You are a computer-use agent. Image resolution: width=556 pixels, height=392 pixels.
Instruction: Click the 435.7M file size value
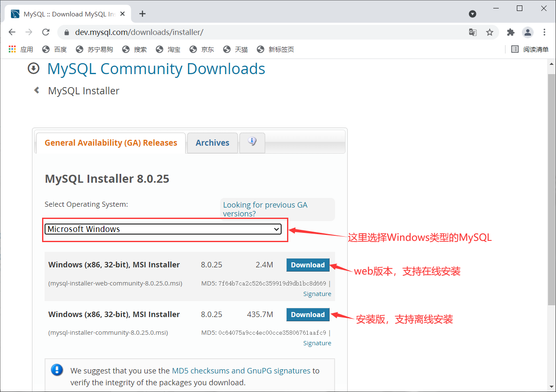260,315
